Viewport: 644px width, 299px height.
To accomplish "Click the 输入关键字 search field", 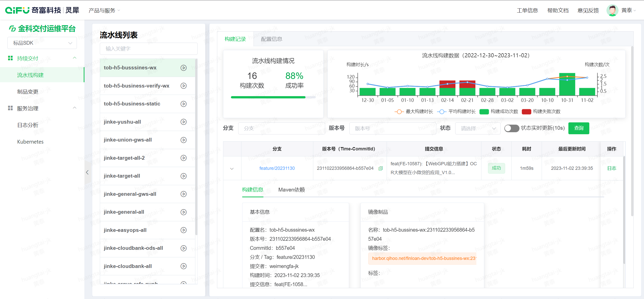I will click(148, 48).
